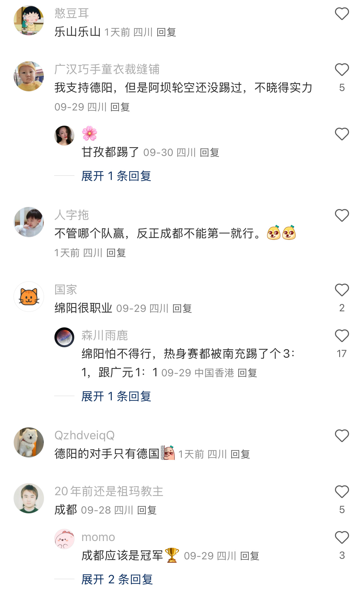
Task: Open username 森川雨鹿 profile
Action: (105, 335)
